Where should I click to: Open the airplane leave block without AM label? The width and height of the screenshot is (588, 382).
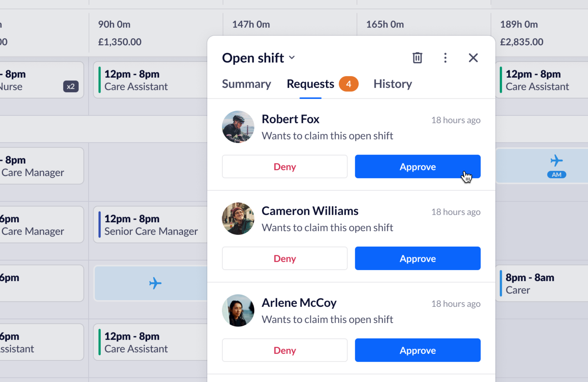click(151, 284)
